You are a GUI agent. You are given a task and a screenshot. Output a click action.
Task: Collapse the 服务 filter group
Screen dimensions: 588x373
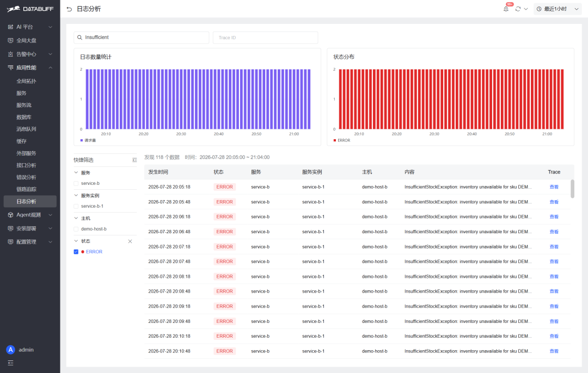76,173
